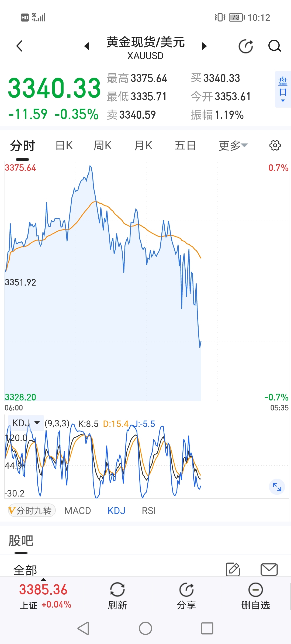Image resolution: width=291 pixels, height=644 pixels.
Task: Open the messages envelope icon
Action: pos(269,569)
